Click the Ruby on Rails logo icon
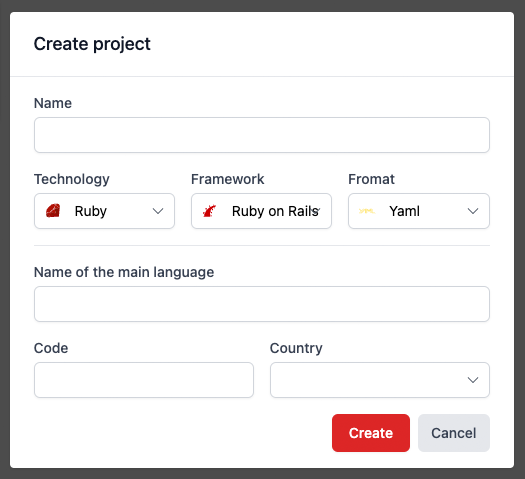Image resolution: width=525 pixels, height=479 pixels. 210,211
